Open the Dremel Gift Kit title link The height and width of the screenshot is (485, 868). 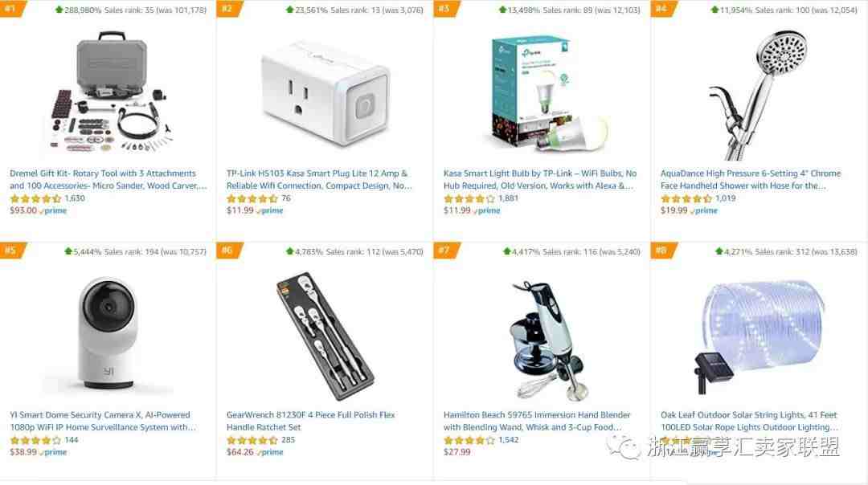point(108,179)
